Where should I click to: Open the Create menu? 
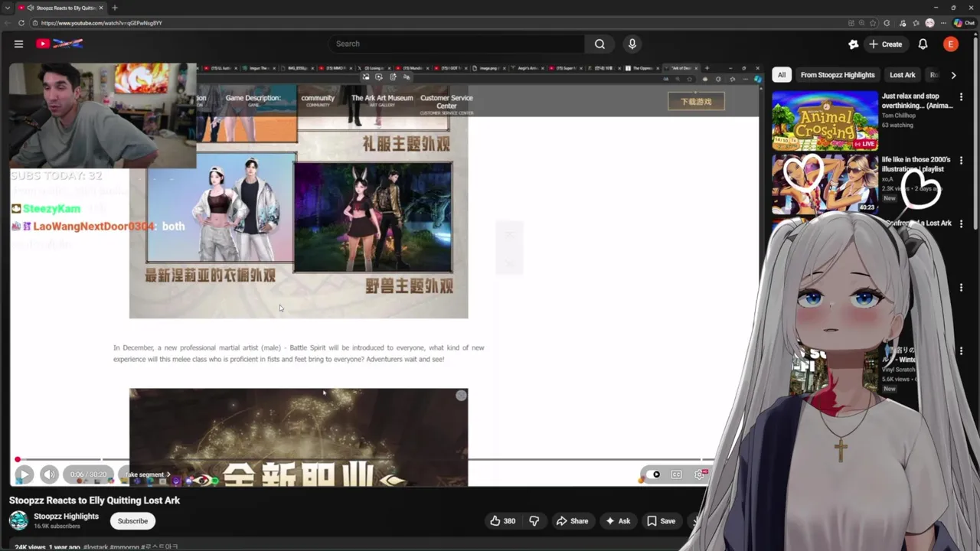(x=885, y=44)
